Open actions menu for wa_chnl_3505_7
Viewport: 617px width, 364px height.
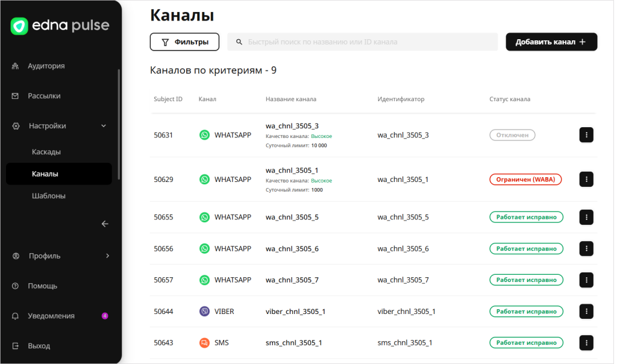(x=586, y=280)
